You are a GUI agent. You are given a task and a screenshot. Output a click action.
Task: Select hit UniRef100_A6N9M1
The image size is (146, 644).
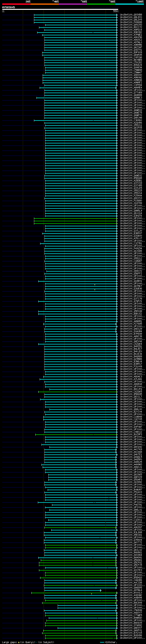click(x=131, y=321)
